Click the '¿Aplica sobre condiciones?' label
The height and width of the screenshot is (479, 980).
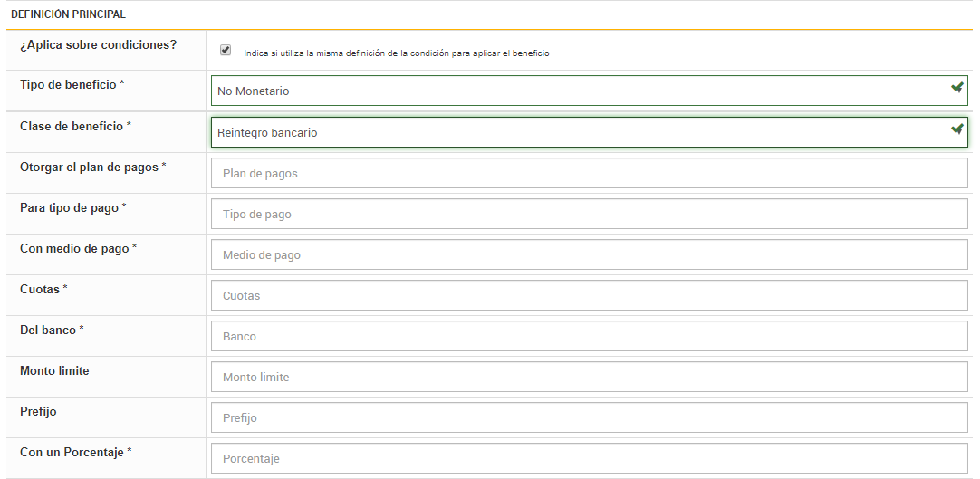click(x=98, y=44)
